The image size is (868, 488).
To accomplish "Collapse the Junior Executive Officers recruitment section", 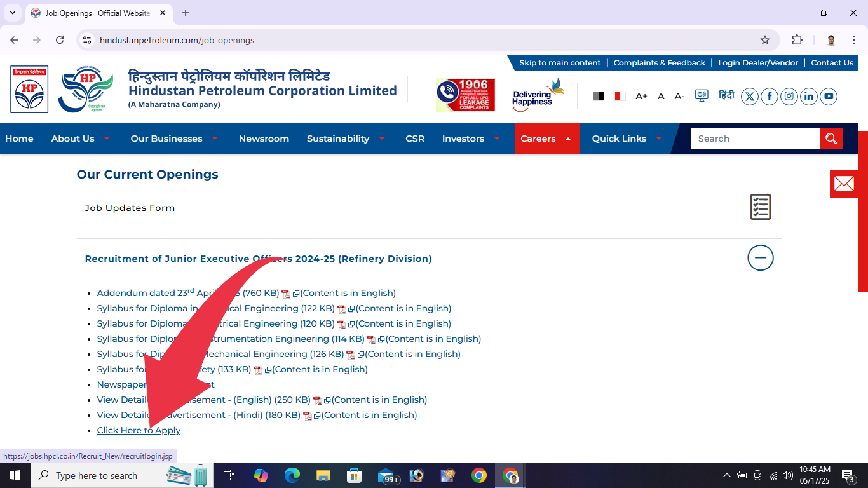I will [x=761, y=258].
